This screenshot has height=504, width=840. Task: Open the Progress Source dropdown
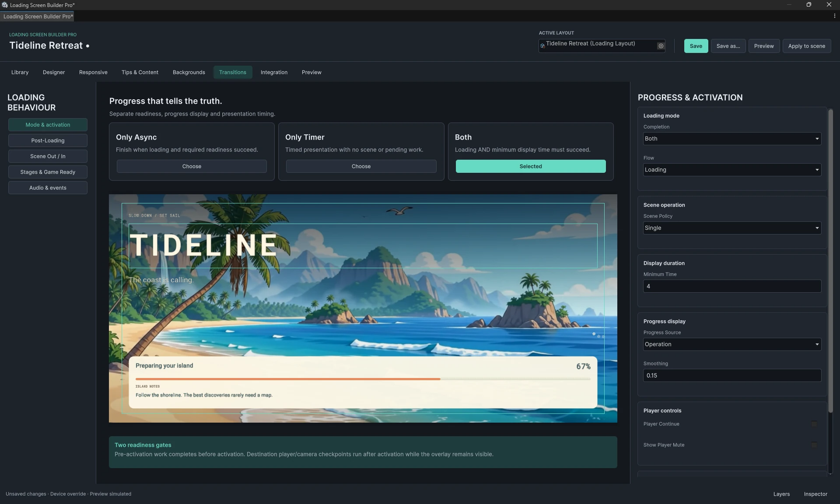(x=732, y=344)
